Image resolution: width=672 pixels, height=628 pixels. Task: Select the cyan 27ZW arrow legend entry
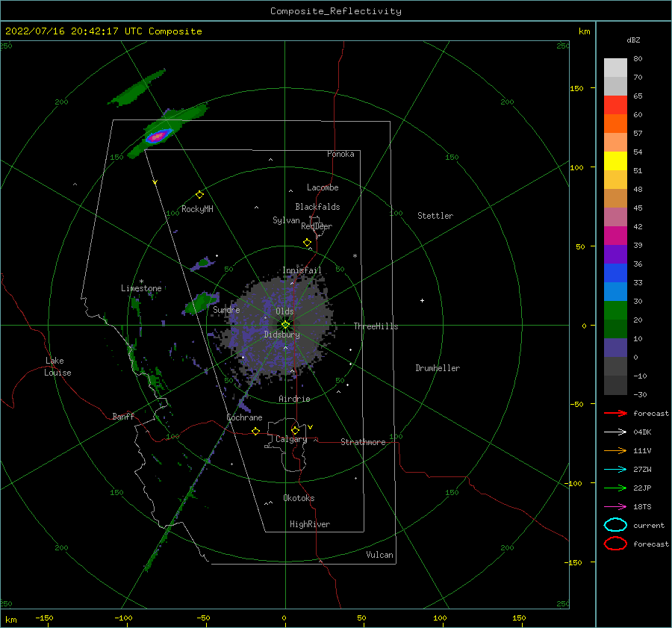[615, 470]
